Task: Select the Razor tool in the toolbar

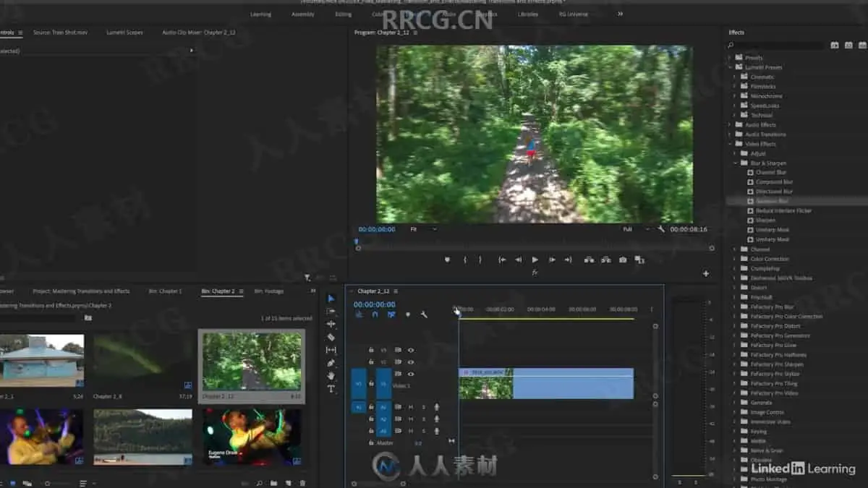Action: (x=331, y=337)
